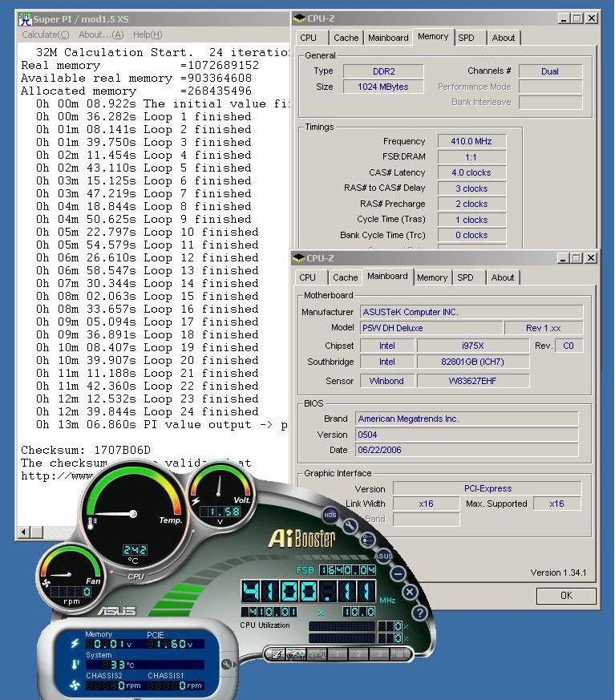Switch to Memory tab in lower CPU-Z window
Screen dimensions: 615x700
(x=432, y=277)
